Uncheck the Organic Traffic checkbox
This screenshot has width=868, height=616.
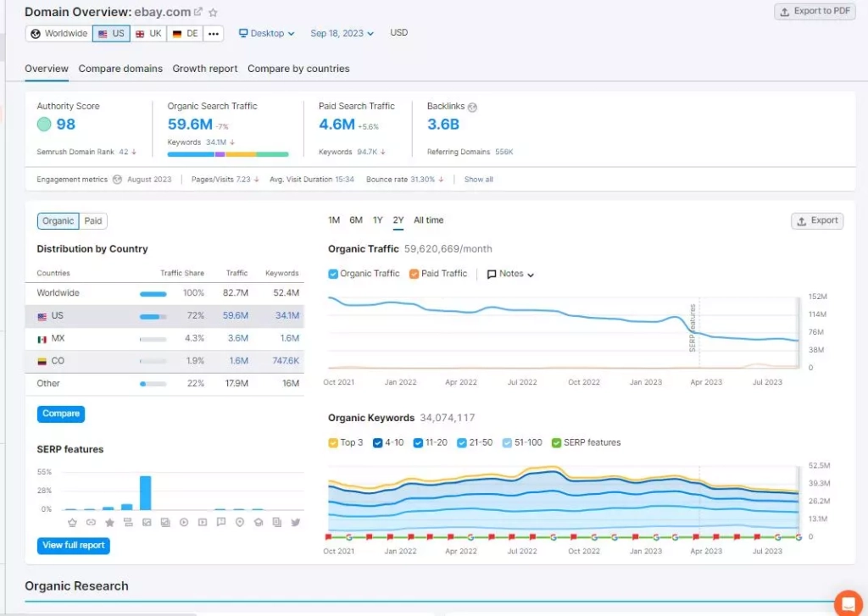pyautogui.click(x=333, y=274)
